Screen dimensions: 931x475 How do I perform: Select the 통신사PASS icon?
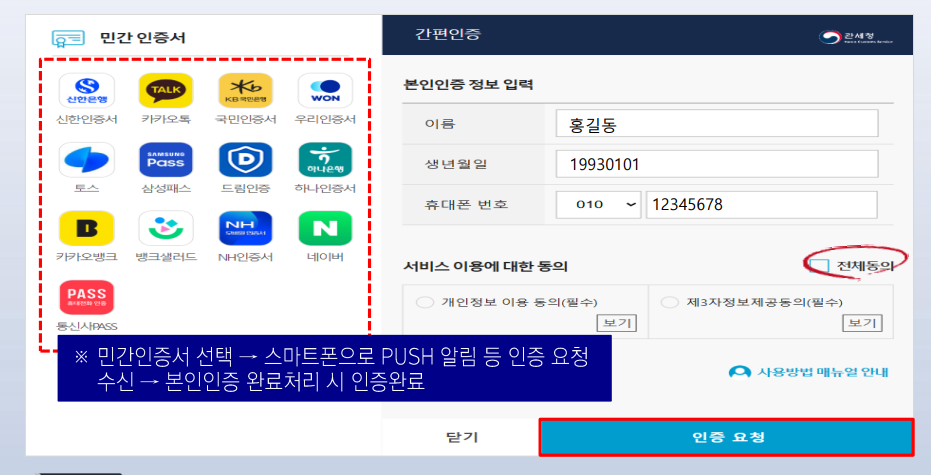[87, 297]
